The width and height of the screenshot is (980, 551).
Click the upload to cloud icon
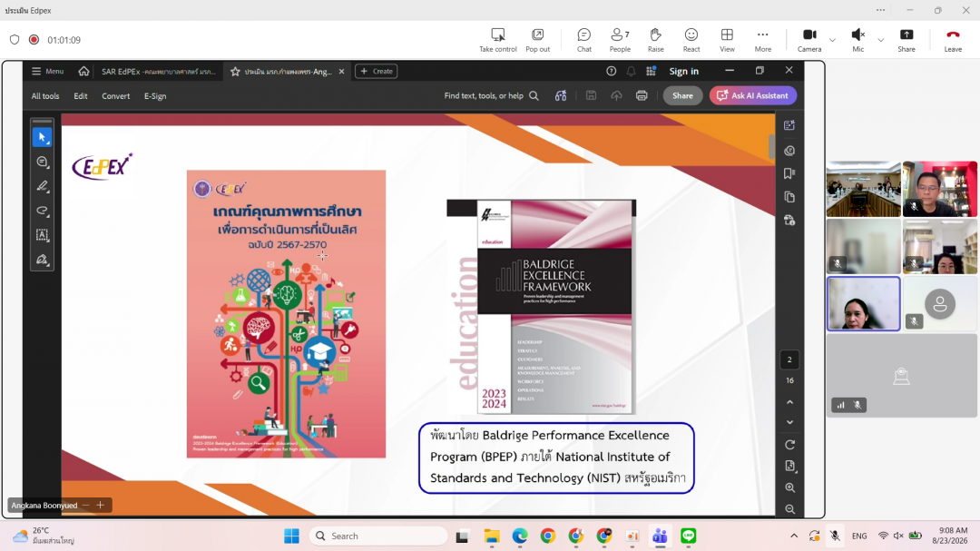[616, 95]
